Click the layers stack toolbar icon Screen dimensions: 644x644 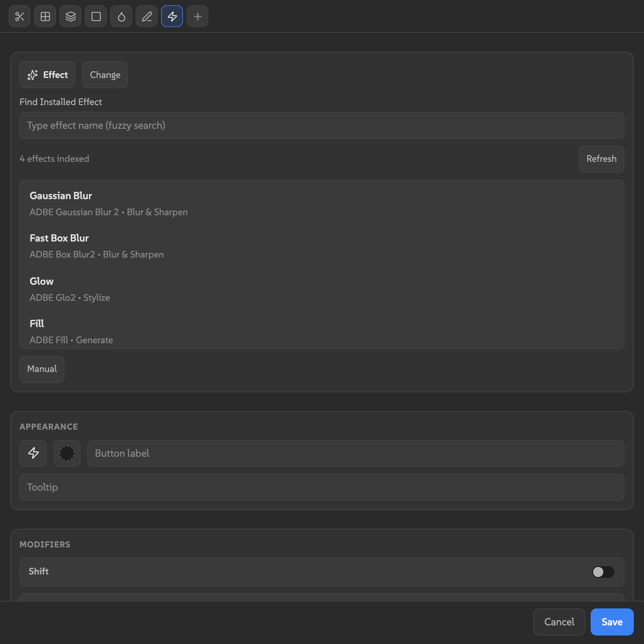[70, 16]
